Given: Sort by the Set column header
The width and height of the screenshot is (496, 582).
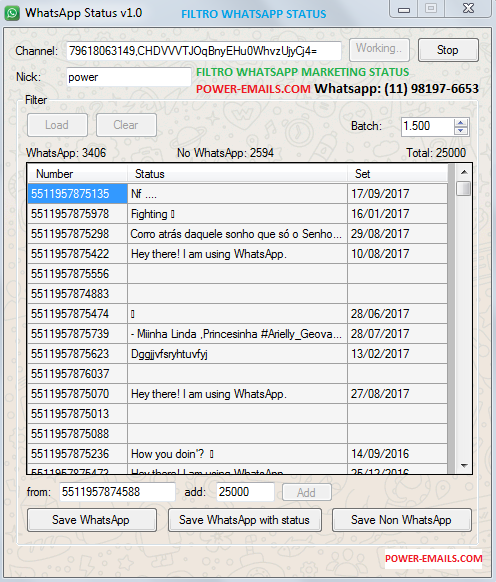Looking at the screenshot, I should coord(397,174).
